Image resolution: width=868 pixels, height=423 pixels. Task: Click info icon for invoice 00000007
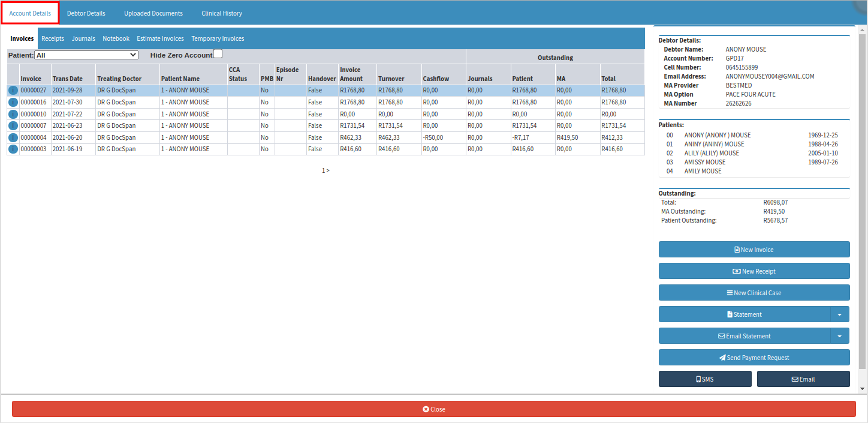tap(13, 126)
